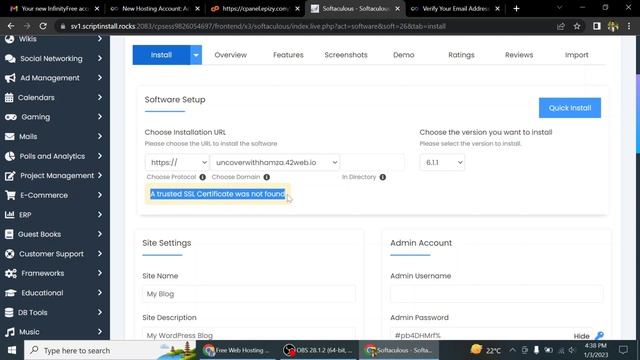Open the notification center in the taskbar
The image size is (640, 360).
tap(623, 350)
